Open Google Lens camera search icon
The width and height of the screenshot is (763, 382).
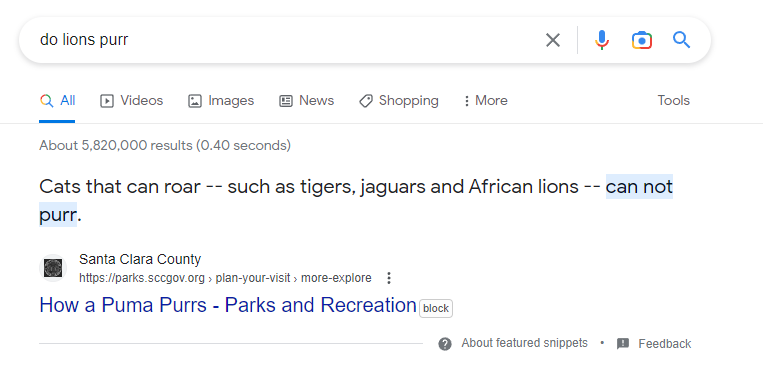click(642, 40)
